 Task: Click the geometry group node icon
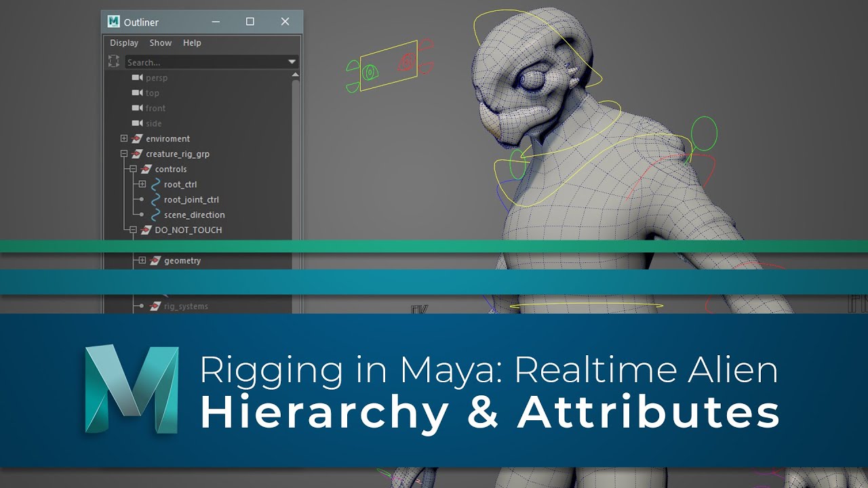pyautogui.click(x=155, y=261)
